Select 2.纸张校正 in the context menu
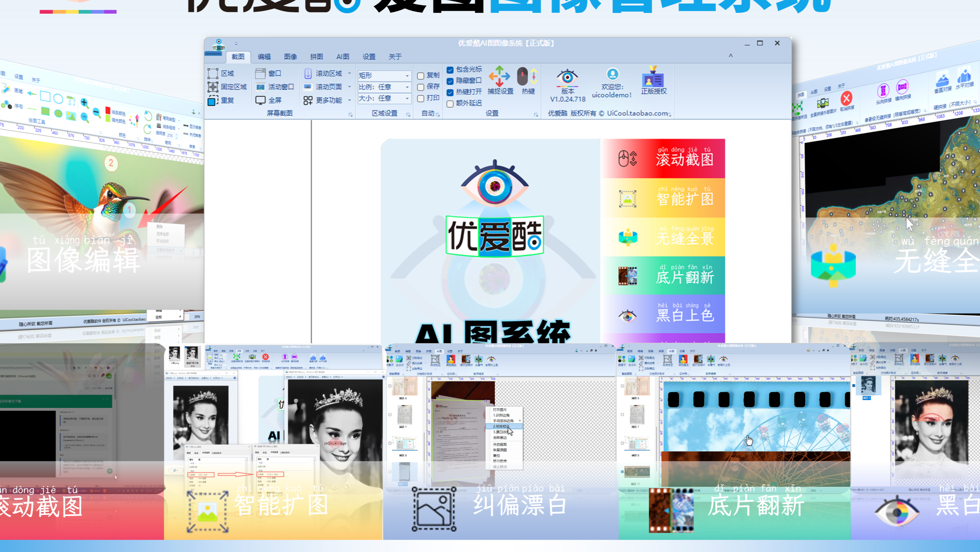980x552 pixels. tap(504, 426)
